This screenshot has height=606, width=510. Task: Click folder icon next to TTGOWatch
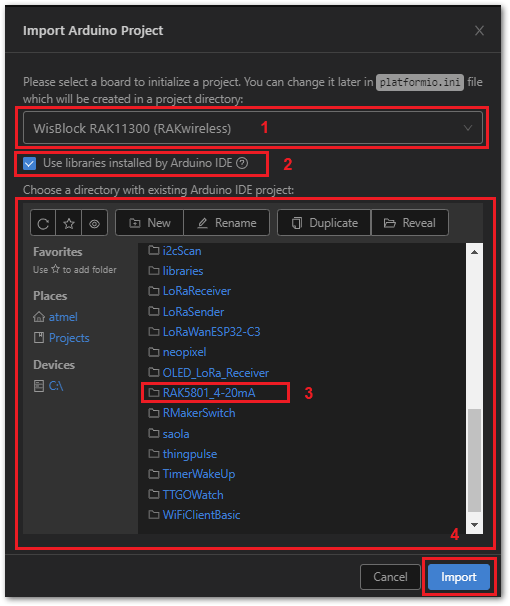click(x=154, y=495)
